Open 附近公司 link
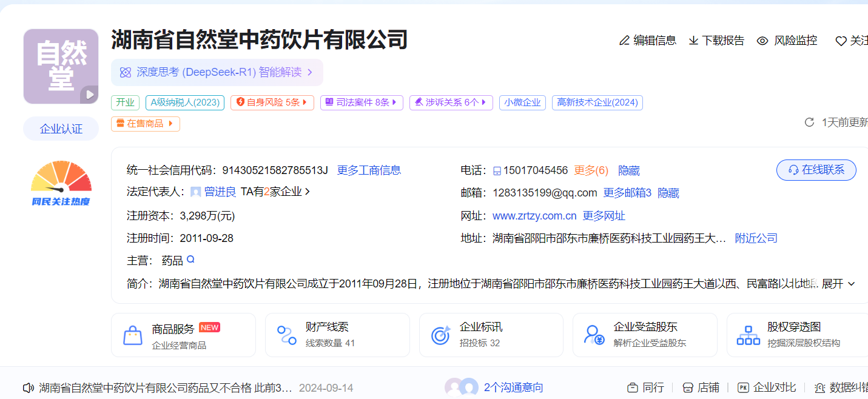The height and width of the screenshot is (399, 868). tap(756, 238)
